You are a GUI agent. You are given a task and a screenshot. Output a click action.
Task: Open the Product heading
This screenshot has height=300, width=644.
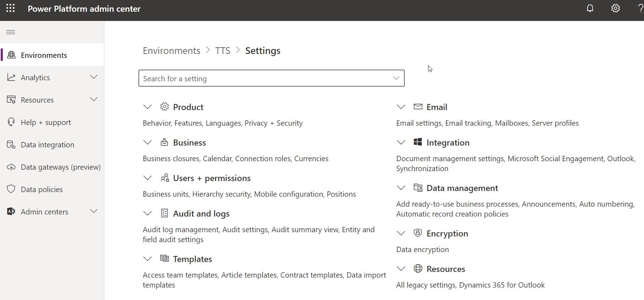pyautogui.click(x=188, y=107)
